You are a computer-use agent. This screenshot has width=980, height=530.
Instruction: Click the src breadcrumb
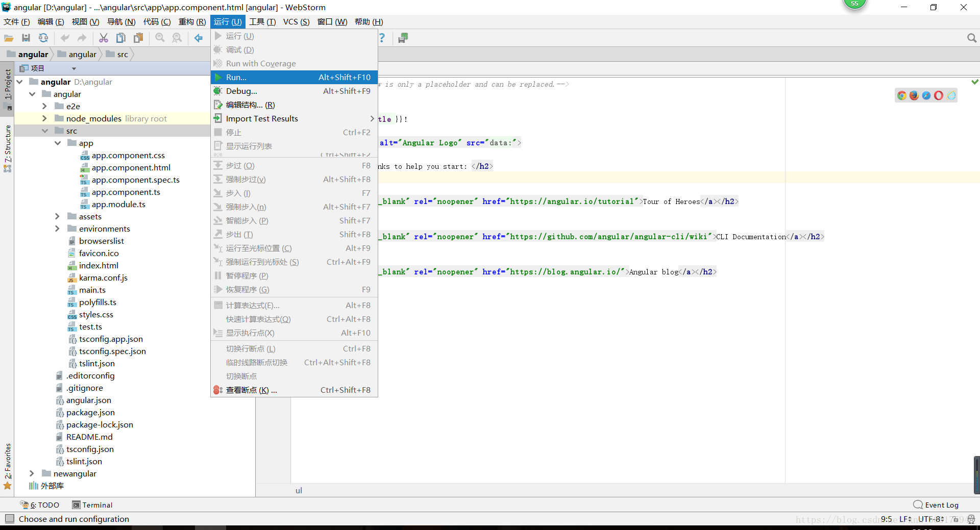(117, 54)
